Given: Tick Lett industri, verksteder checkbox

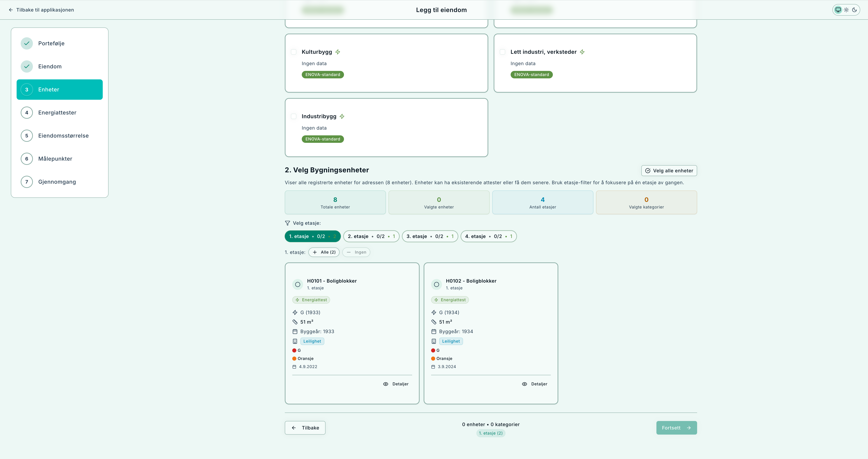Looking at the screenshot, I should coord(502,52).
